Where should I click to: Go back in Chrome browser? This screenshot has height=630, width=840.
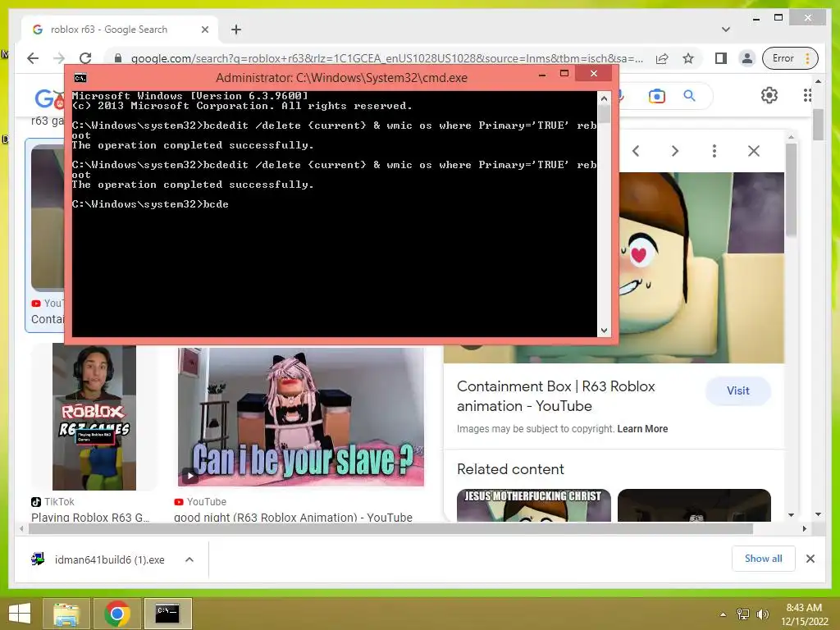pos(33,58)
